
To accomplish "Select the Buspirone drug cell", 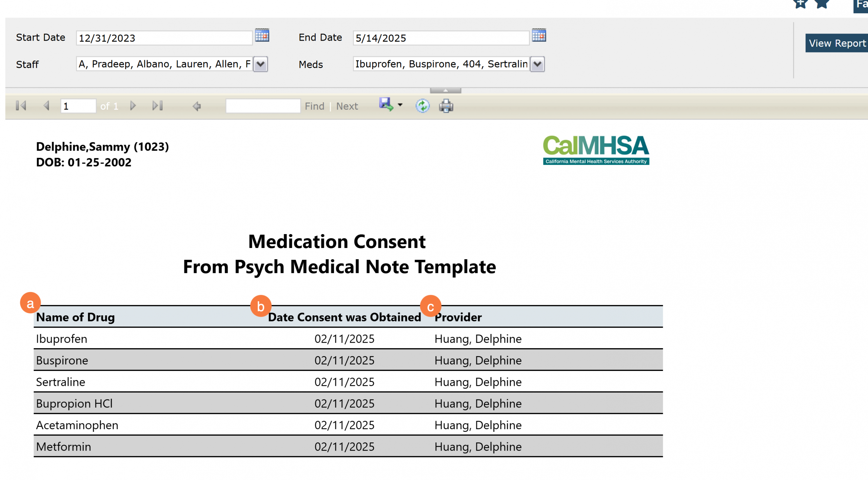I will 62,360.
